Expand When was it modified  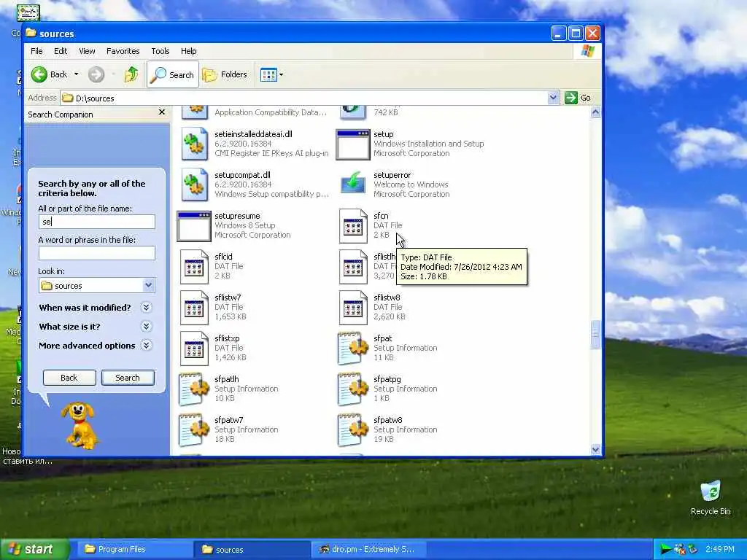(146, 307)
